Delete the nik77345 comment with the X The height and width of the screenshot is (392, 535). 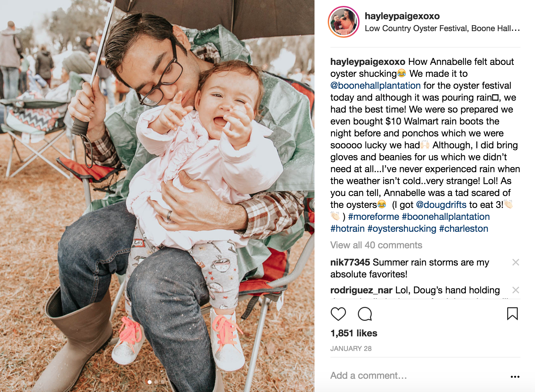515,262
